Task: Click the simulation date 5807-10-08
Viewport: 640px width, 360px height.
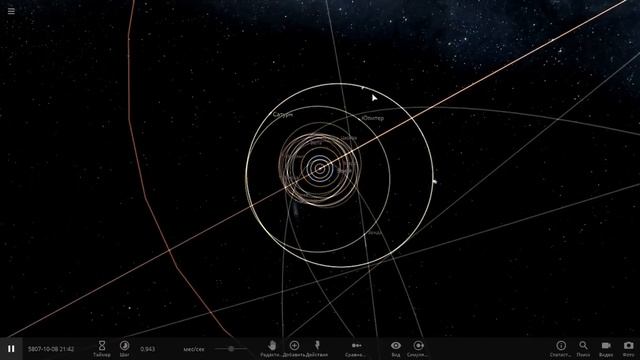Action: pyautogui.click(x=51, y=349)
